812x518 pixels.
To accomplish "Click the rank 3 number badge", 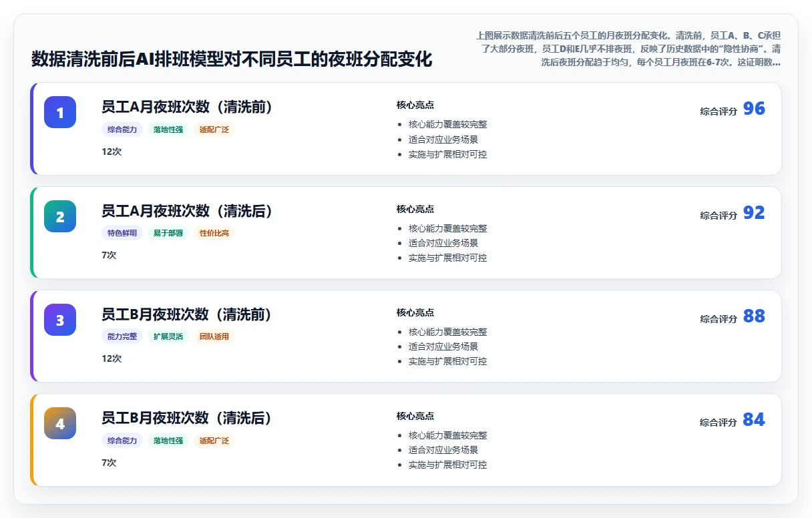I will click(x=60, y=320).
